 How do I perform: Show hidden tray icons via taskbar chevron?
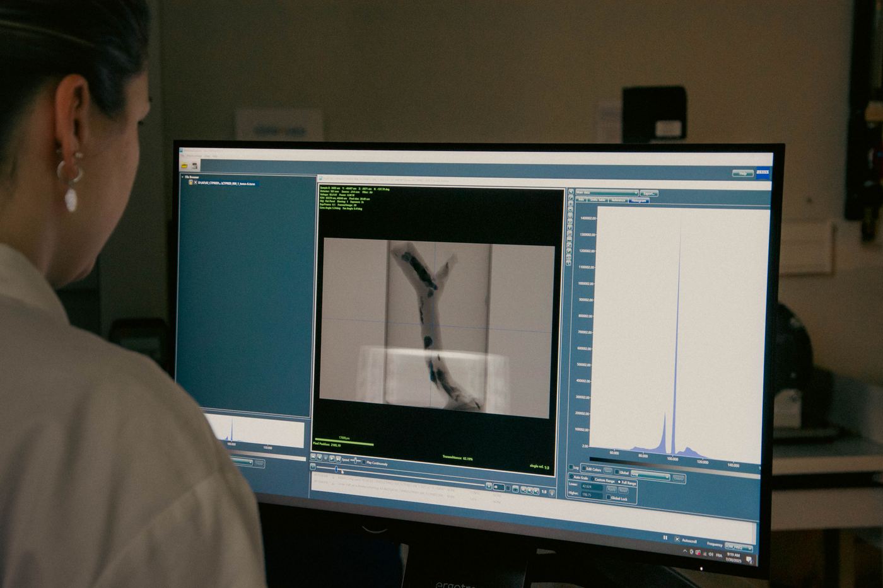point(684,551)
